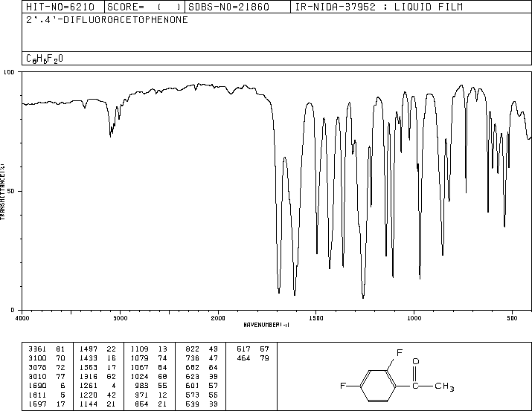Select the 1109 peak table entry
Viewport: 532px width, 411px height.
pos(149,349)
